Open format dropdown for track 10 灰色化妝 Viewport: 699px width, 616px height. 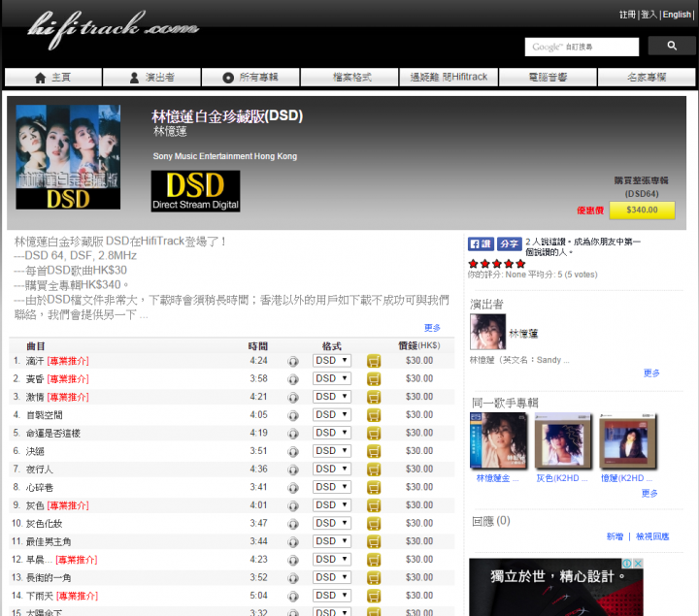332,523
